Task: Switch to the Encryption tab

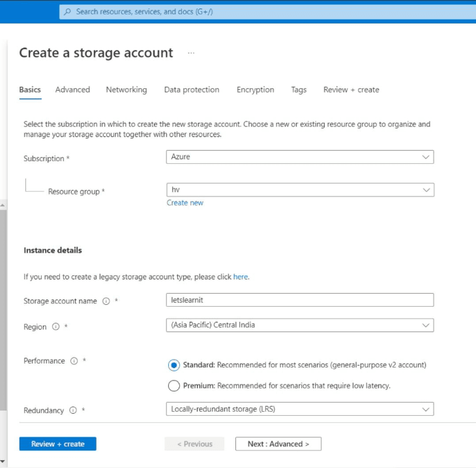Action: tap(256, 89)
